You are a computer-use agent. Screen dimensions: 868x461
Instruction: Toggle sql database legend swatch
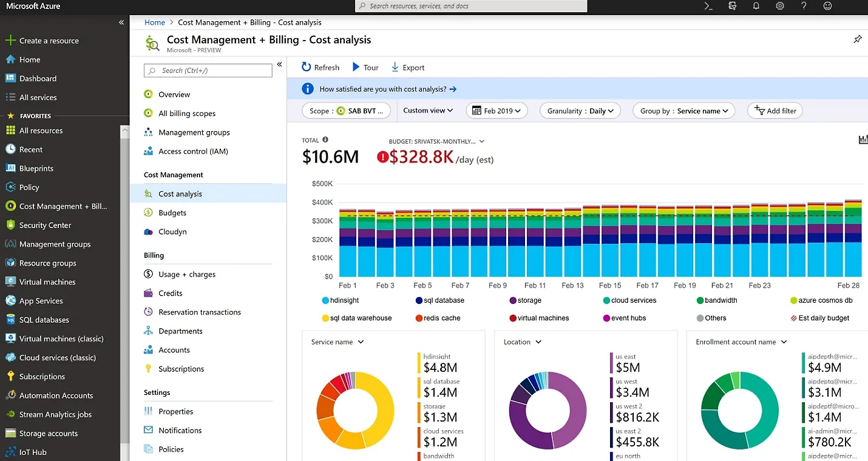click(419, 300)
